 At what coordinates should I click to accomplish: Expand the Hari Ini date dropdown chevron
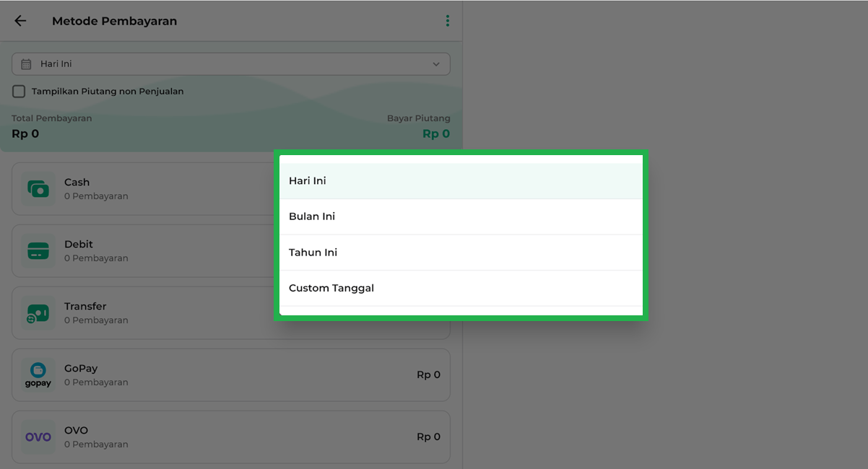click(436, 64)
